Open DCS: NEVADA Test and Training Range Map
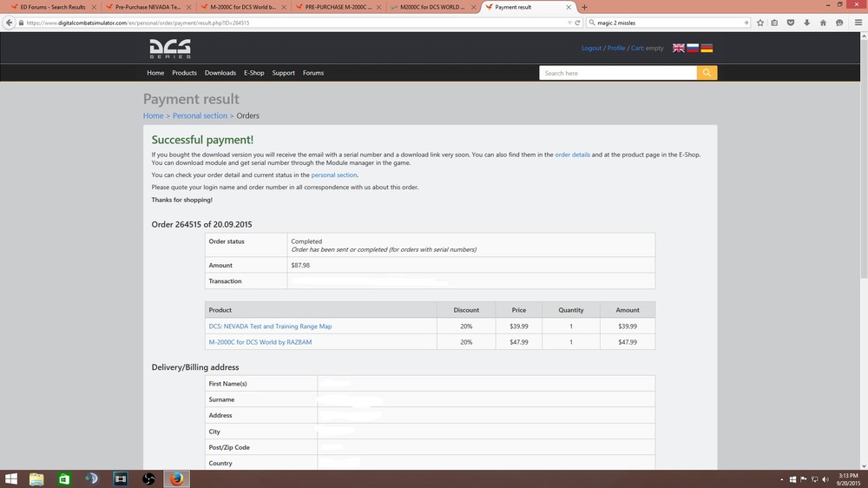Image resolution: width=868 pixels, height=488 pixels. [270, 326]
